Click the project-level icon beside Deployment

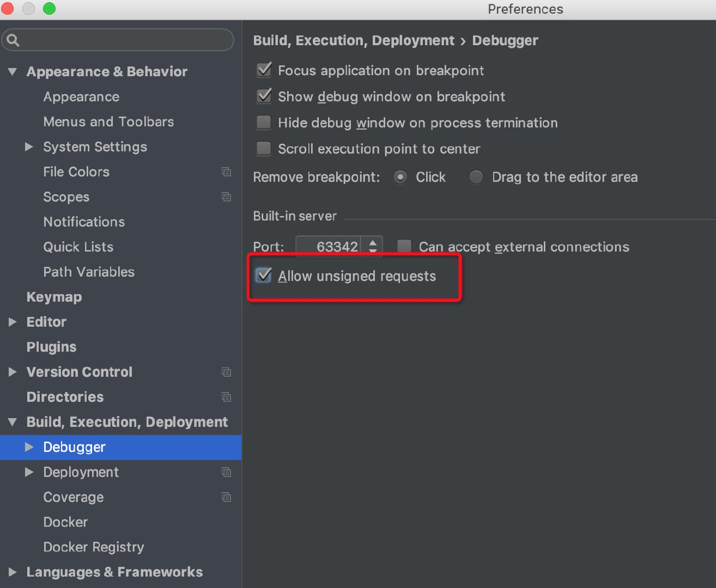(x=226, y=473)
